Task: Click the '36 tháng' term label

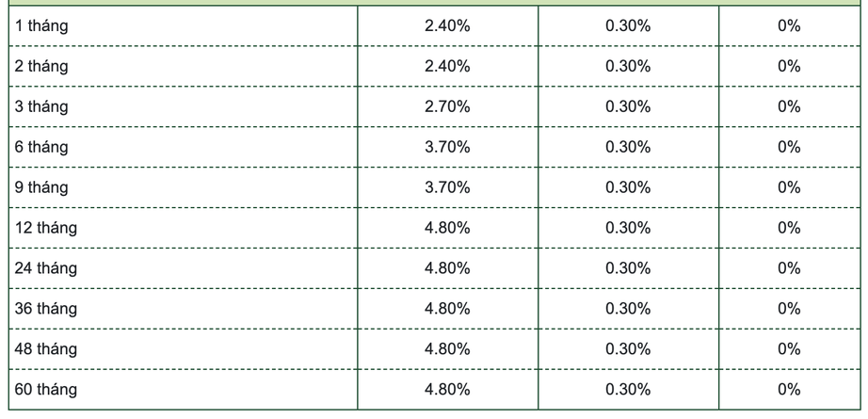Action: tap(46, 310)
